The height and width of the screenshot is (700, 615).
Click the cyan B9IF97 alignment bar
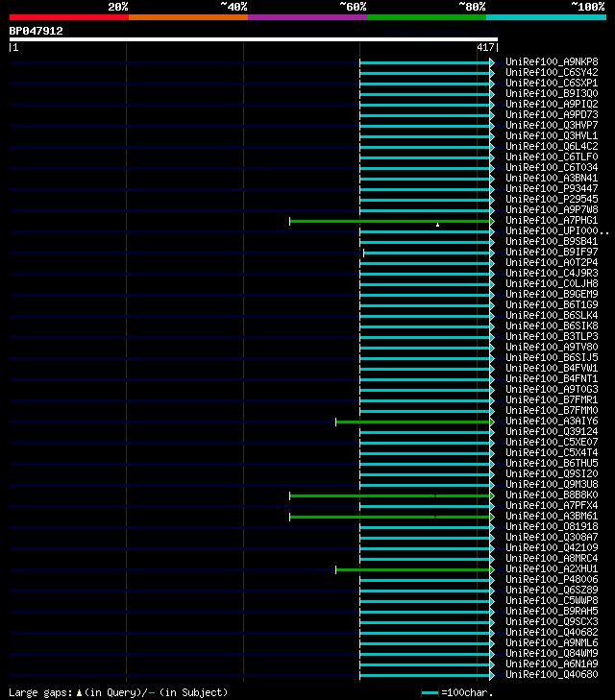click(427, 253)
